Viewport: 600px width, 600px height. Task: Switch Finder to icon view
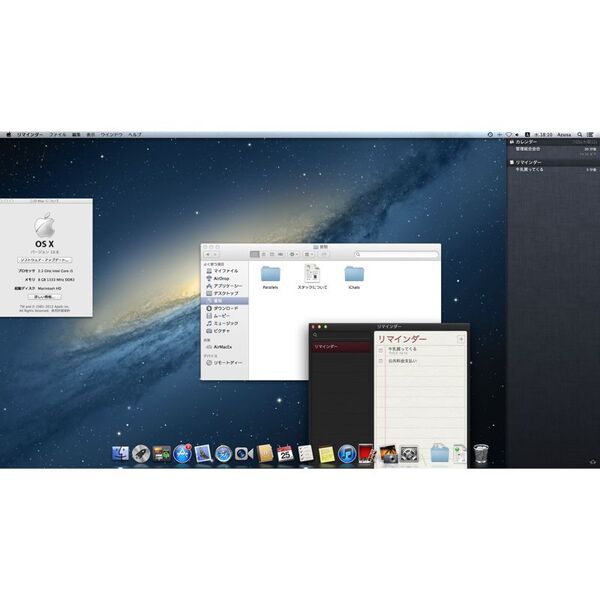point(254,254)
